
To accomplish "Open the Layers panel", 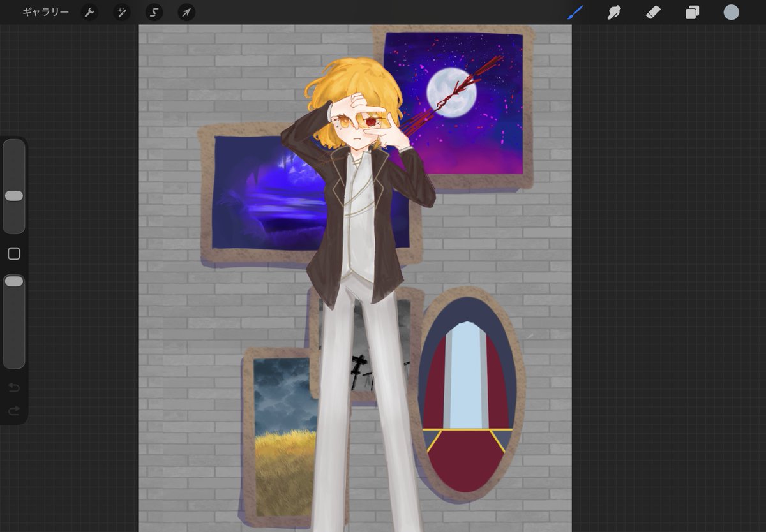I will tap(692, 12).
